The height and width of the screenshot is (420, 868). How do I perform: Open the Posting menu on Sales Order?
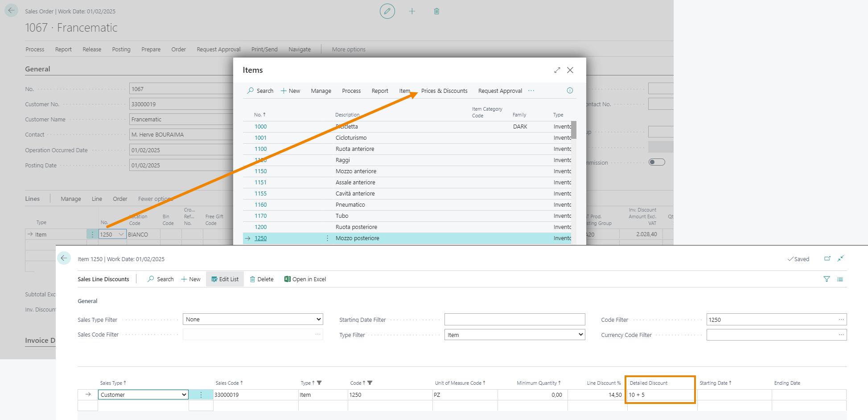[121, 49]
